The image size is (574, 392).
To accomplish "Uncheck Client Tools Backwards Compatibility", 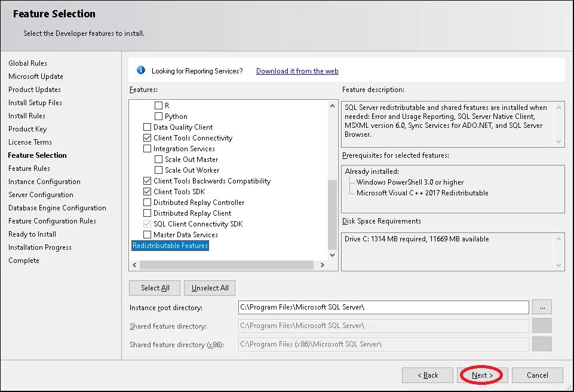I will (x=147, y=180).
